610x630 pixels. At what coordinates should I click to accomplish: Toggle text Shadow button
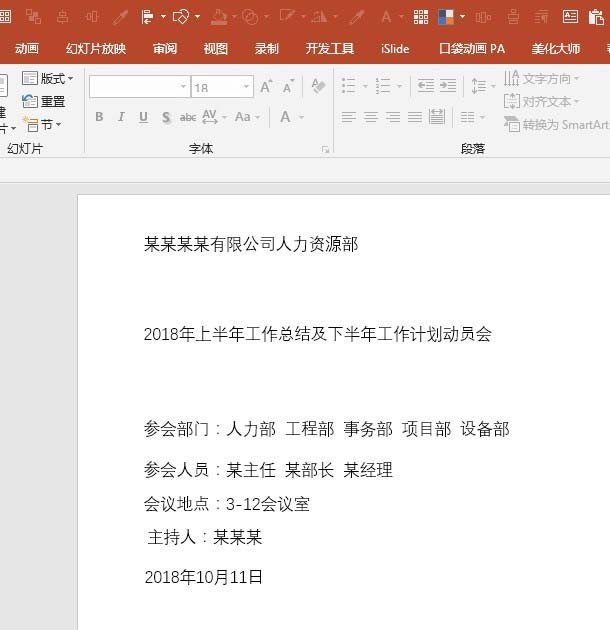[x=166, y=117]
